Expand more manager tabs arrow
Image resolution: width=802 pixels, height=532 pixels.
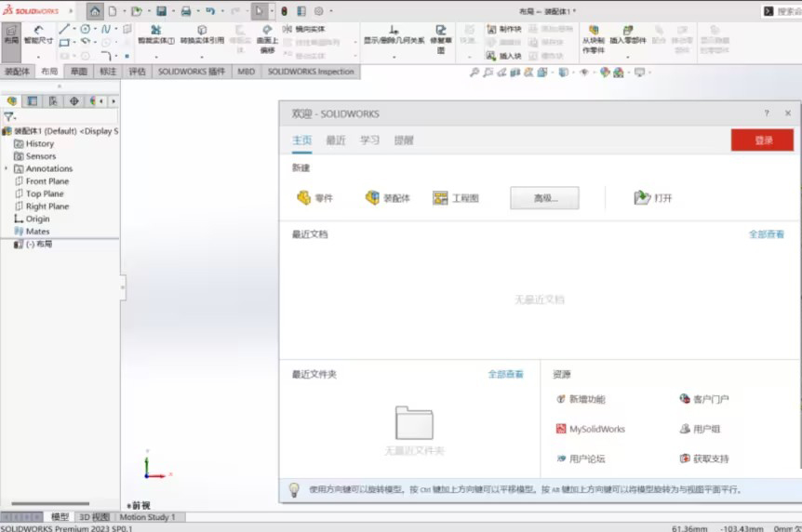tap(114, 101)
